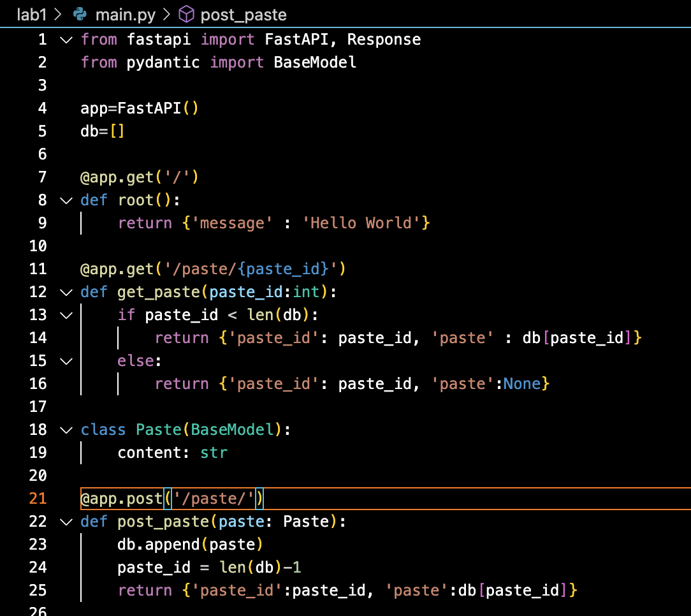Place cursor in '/paste/' route string on line 21
Image resolution: width=691 pixels, height=616 pixels.
[214, 498]
